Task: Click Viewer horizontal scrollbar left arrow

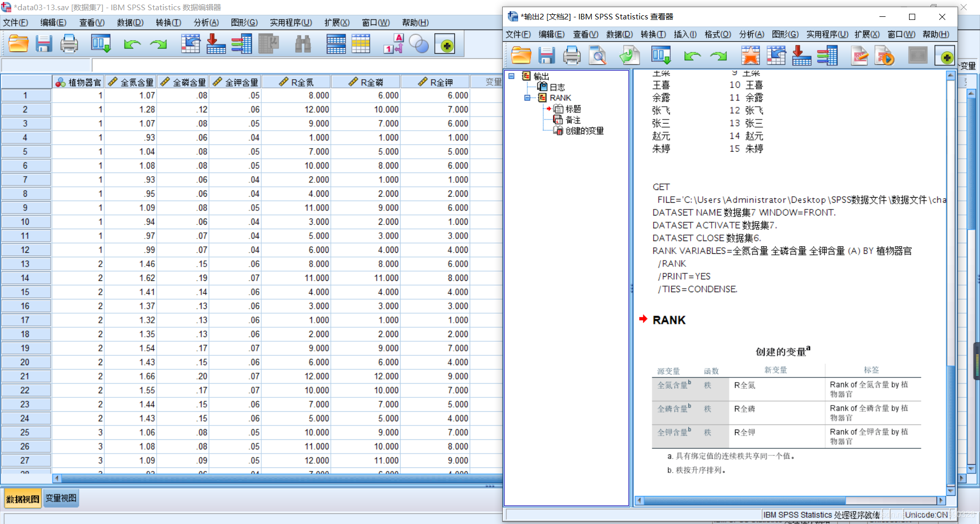Action: pos(639,501)
